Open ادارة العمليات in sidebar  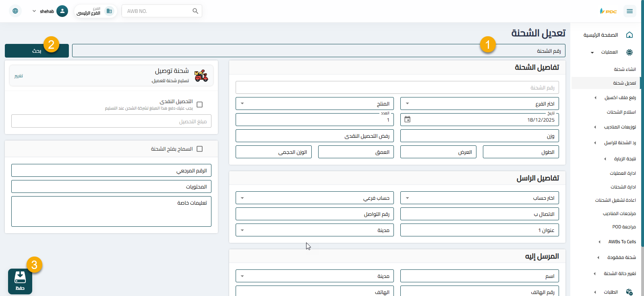pyautogui.click(x=623, y=173)
